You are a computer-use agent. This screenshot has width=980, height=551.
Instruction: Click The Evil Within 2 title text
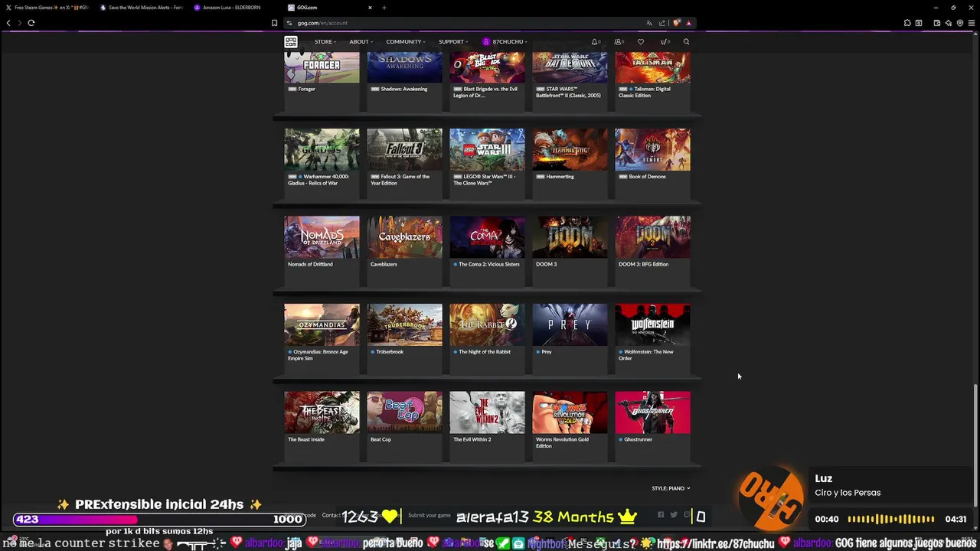point(472,439)
